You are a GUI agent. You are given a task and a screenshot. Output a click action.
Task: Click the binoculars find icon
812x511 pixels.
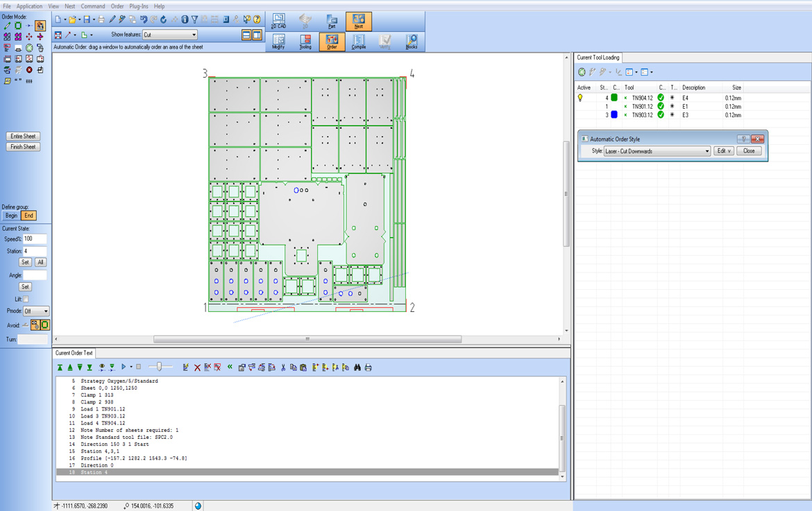coord(357,367)
